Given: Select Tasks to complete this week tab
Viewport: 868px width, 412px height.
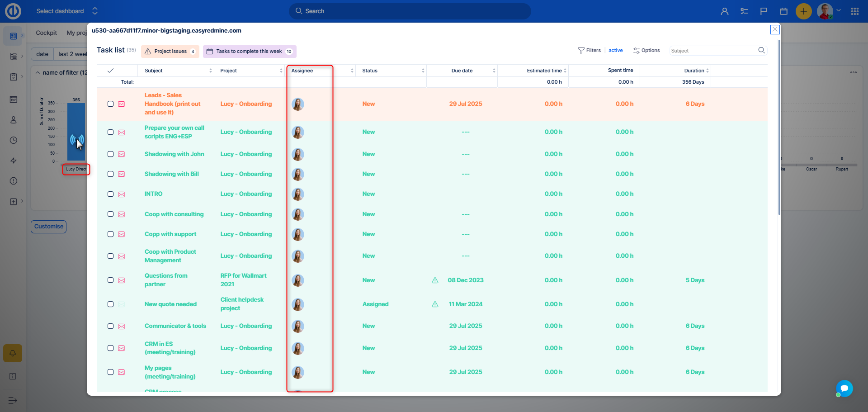Looking at the screenshot, I should point(249,51).
